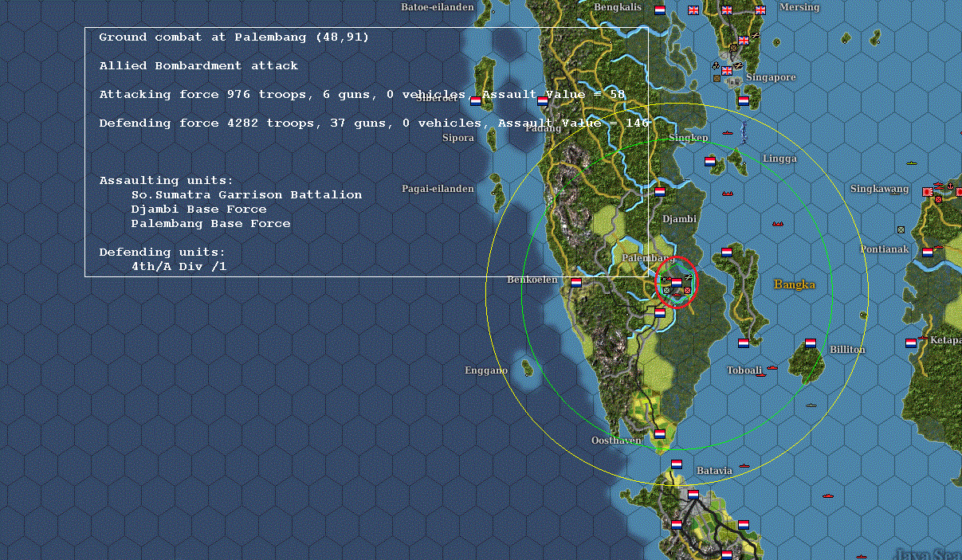Screen dimensions: 962x560
Task: Click the 'Allied Bombardment attack' line
Action: 198,66
